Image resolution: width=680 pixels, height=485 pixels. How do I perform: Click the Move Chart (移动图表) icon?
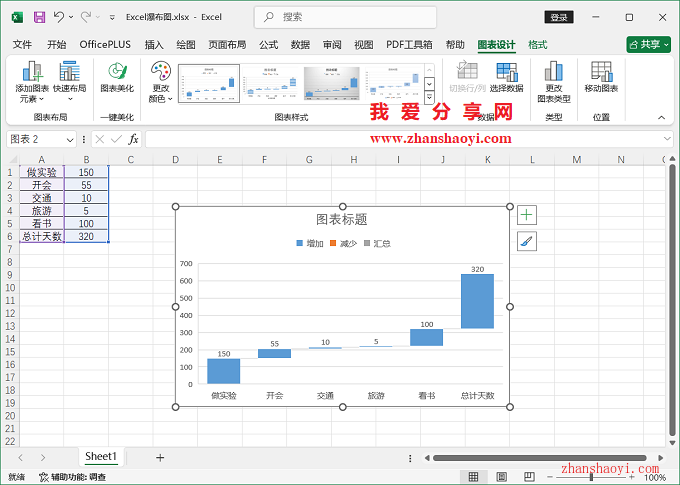601,74
